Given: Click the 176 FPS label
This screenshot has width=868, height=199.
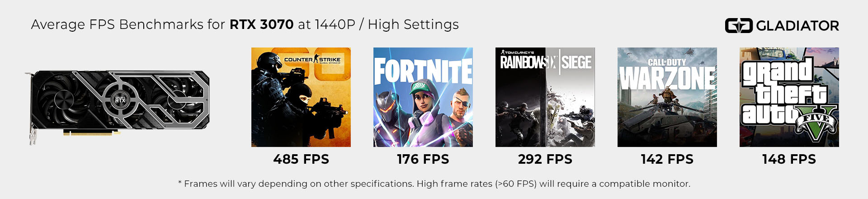Looking at the screenshot, I should tap(423, 159).
